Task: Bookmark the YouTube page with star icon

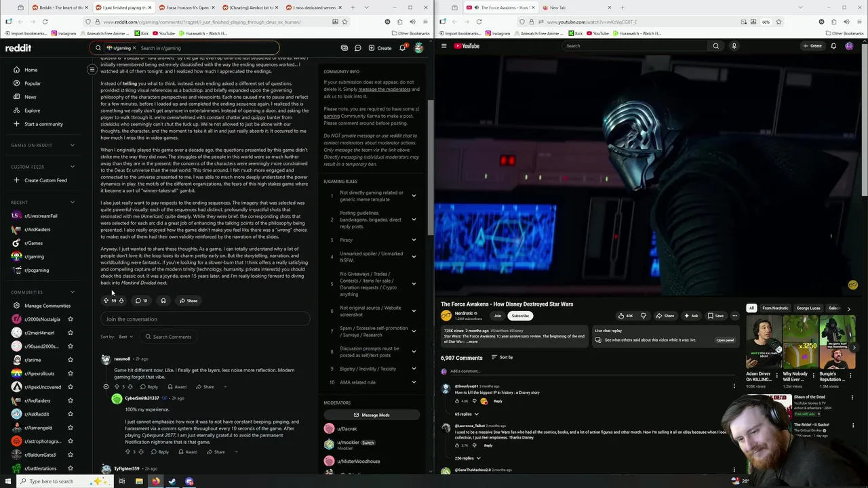Action: tap(778, 22)
